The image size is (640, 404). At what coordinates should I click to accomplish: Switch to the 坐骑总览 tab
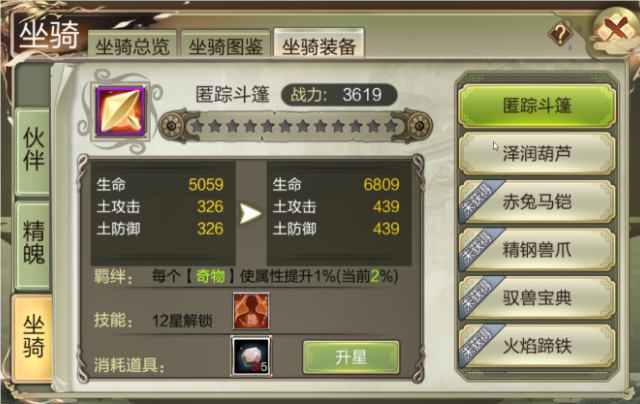coord(132,44)
